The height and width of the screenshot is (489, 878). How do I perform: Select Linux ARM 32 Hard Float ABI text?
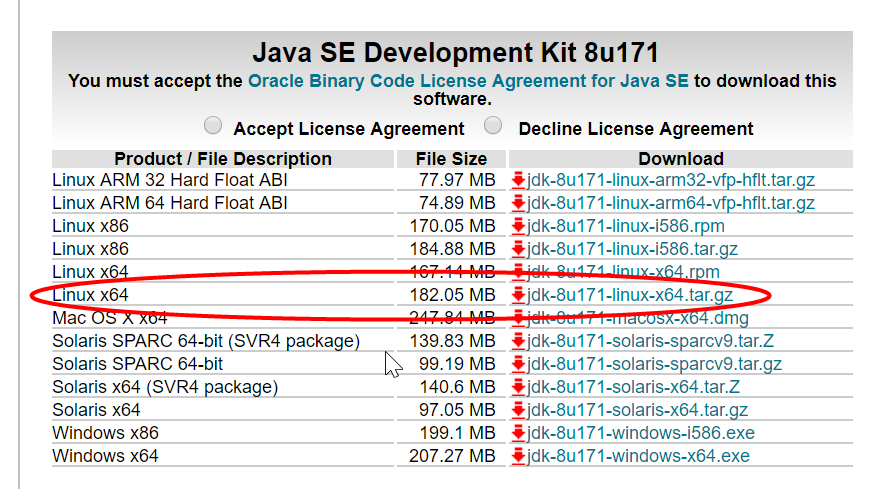170,180
